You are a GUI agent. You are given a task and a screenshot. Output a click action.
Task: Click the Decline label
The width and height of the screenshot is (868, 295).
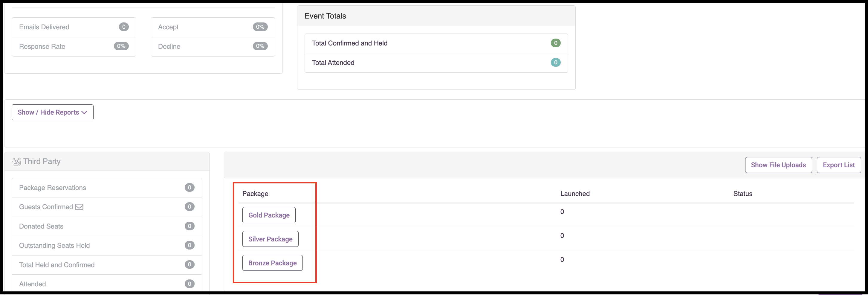(x=169, y=47)
